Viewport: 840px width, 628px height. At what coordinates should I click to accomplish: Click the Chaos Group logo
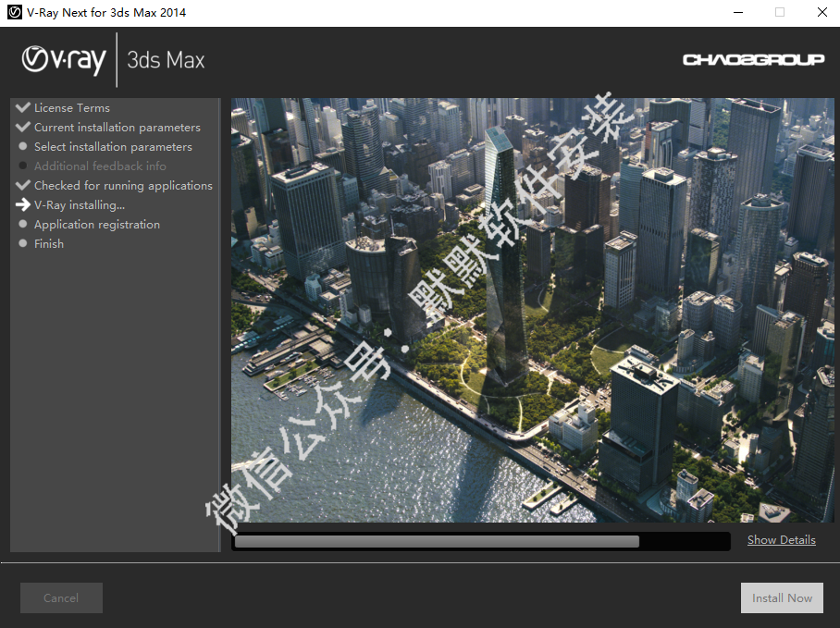pos(753,60)
